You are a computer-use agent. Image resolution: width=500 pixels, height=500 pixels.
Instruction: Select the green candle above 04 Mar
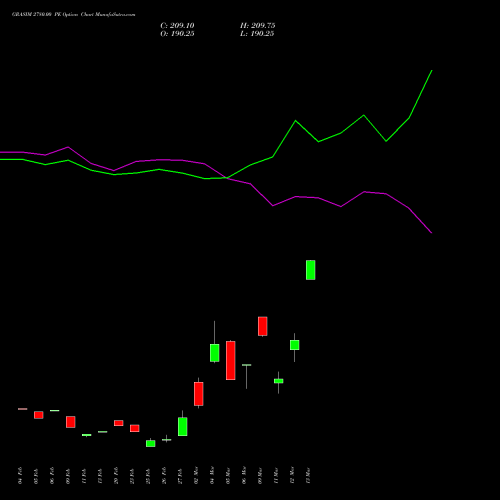(215, 353)
